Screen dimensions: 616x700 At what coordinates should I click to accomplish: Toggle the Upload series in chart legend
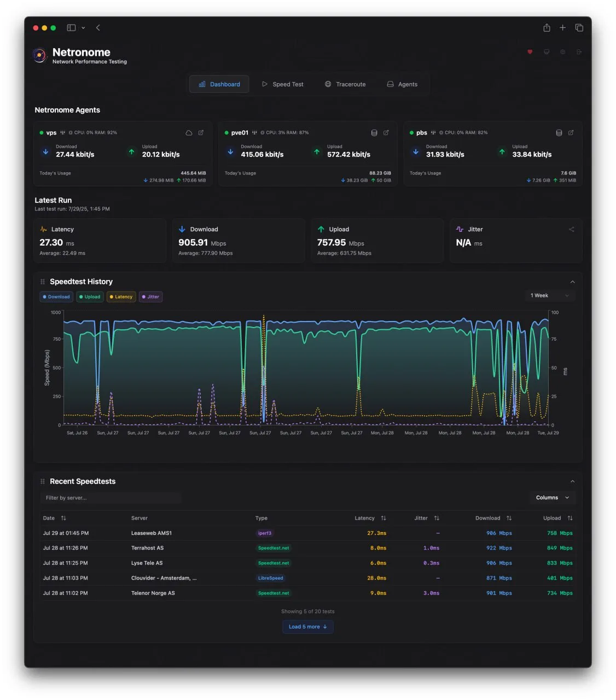(90, 297)
